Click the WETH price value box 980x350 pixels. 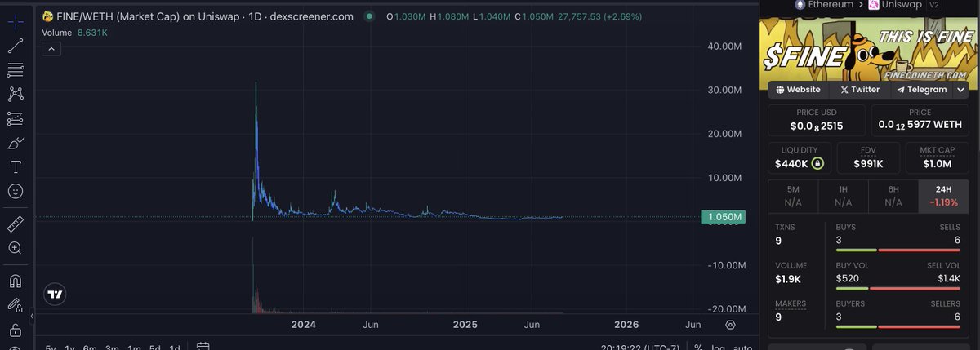point(920,120)
